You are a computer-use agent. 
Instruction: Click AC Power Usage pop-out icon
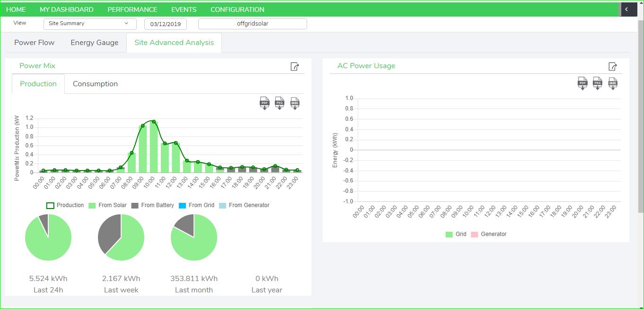613,66
